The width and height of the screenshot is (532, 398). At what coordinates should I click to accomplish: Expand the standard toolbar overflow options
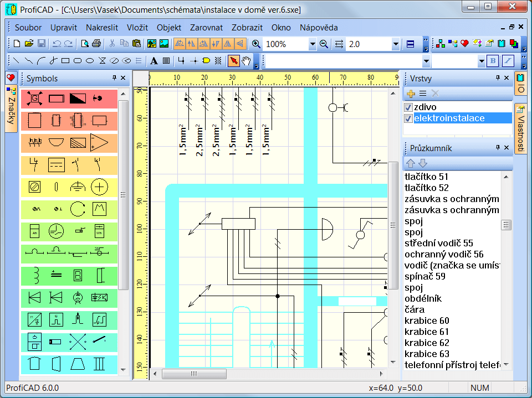pos(426,44)
